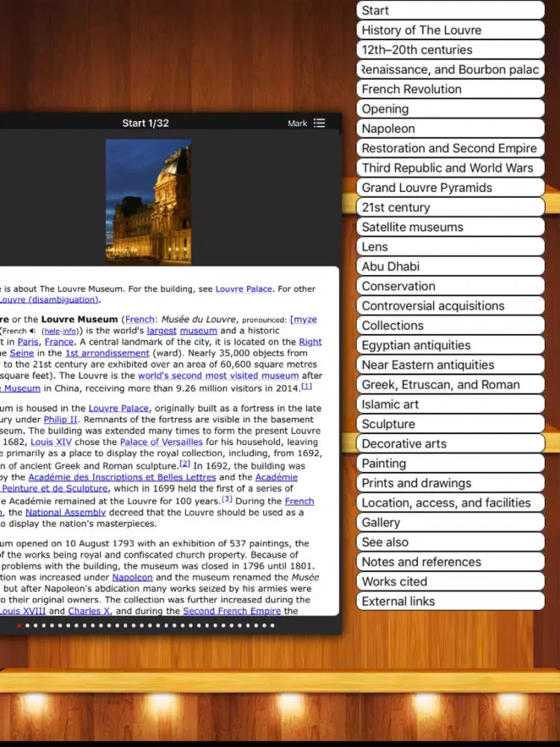Viewport: 560px width, 747px height.
Task: Open citation reference [3]
Action: (227, 499)
